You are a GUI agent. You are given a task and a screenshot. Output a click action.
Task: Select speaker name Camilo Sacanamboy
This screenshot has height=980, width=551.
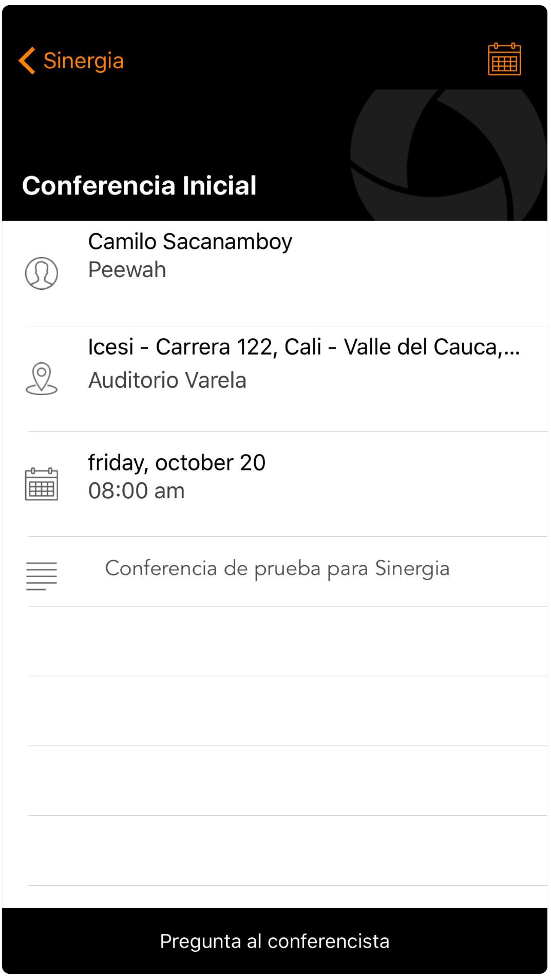pyautogui.click(x=190, y=242)
